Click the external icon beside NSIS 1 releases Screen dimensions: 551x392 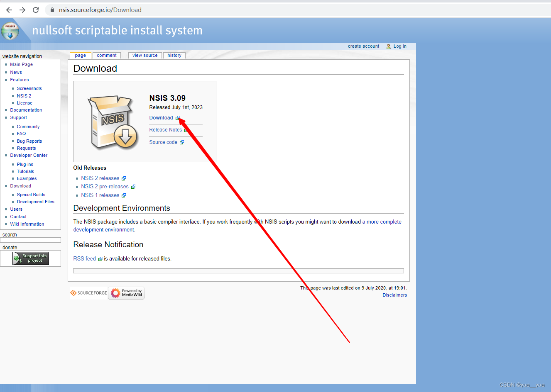coord(124,195)
